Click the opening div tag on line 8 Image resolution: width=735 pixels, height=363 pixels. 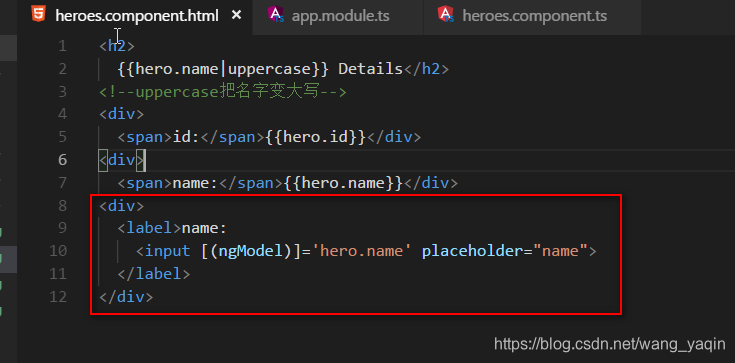coord(121,205)
